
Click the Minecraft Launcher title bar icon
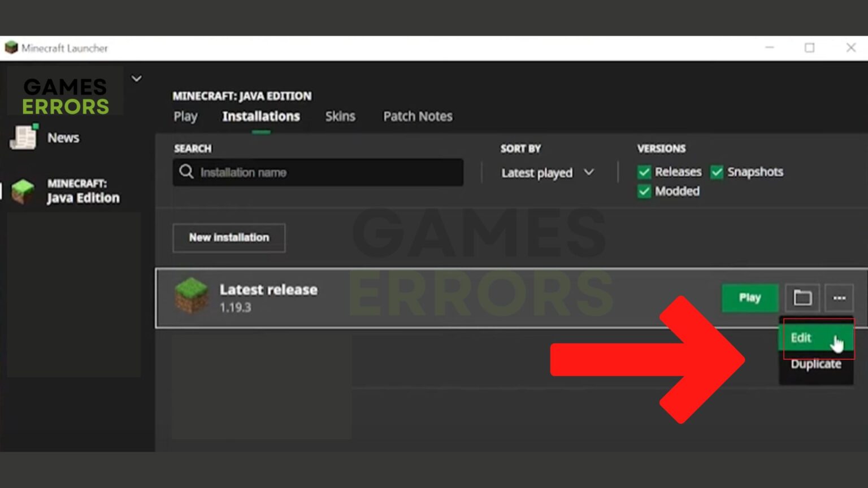(x=11, y=48)
